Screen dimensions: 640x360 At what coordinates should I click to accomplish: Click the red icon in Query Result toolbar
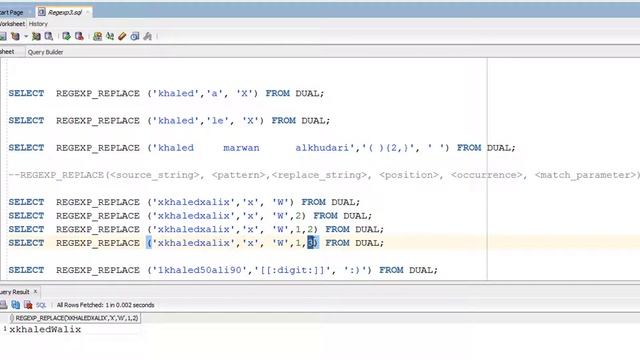tap(28, 304)
